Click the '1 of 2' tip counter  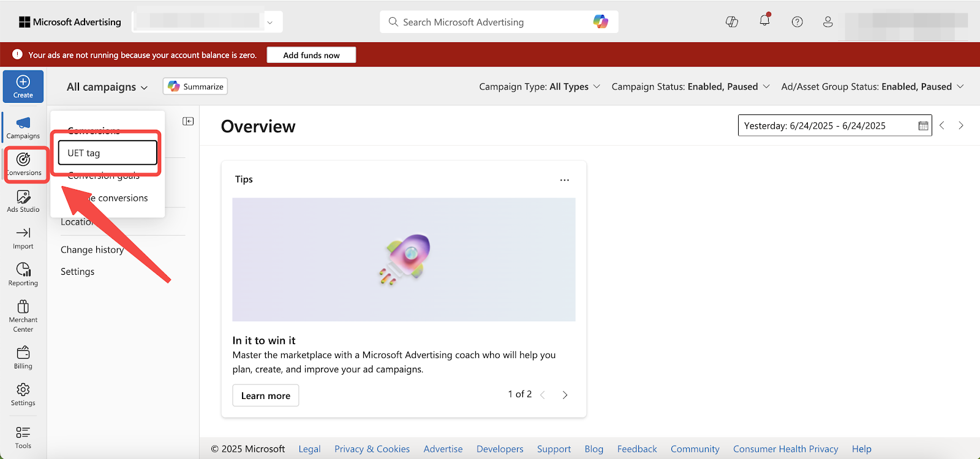(x=519, y=394)
